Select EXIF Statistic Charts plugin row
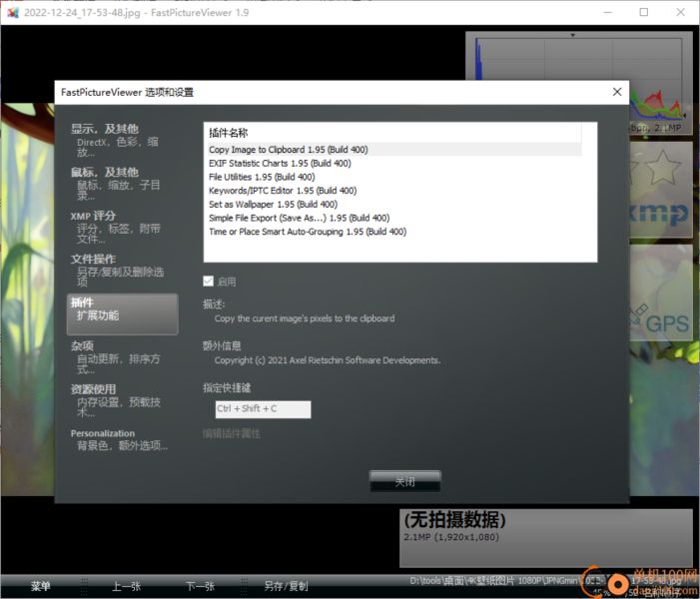The height and width of the screenshot is (599, 700). pyautogui.click(x=394, y=164)
